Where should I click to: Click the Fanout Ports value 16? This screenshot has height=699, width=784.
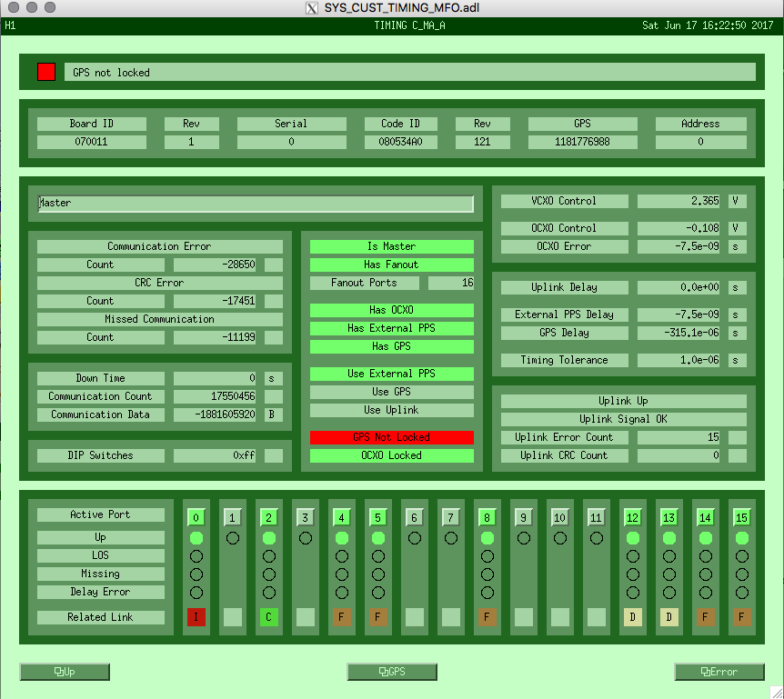coord(451,283)
